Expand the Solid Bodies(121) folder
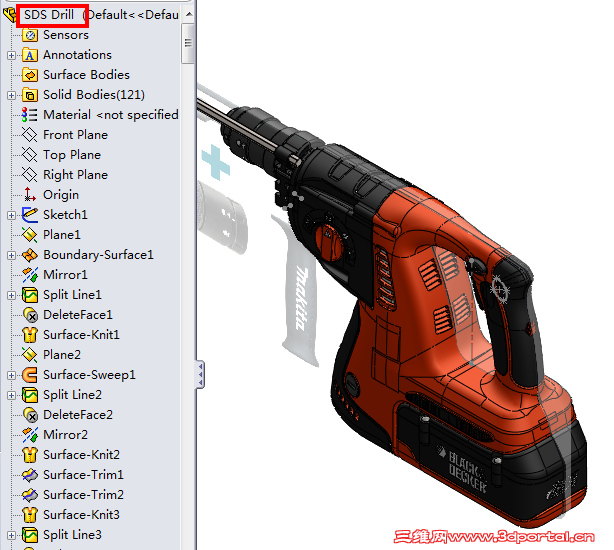The width and height of the screenshot is (614, 550). tap(11, 96)
